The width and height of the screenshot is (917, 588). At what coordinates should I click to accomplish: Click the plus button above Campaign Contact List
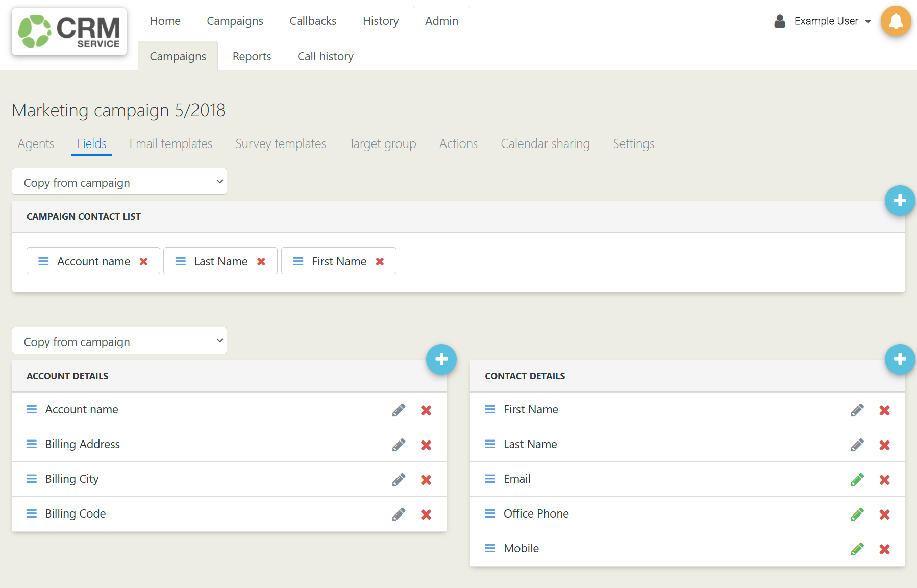(x=900, y=201)
